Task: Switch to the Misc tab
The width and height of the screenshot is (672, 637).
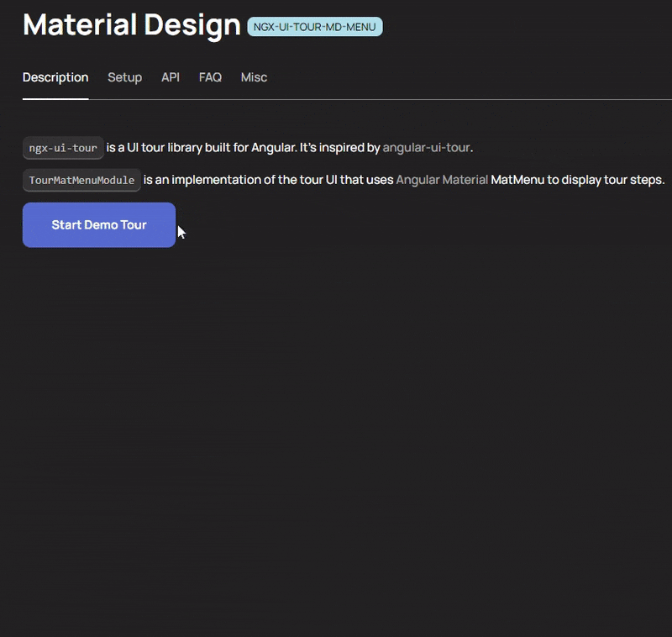Action: point(254,77)
